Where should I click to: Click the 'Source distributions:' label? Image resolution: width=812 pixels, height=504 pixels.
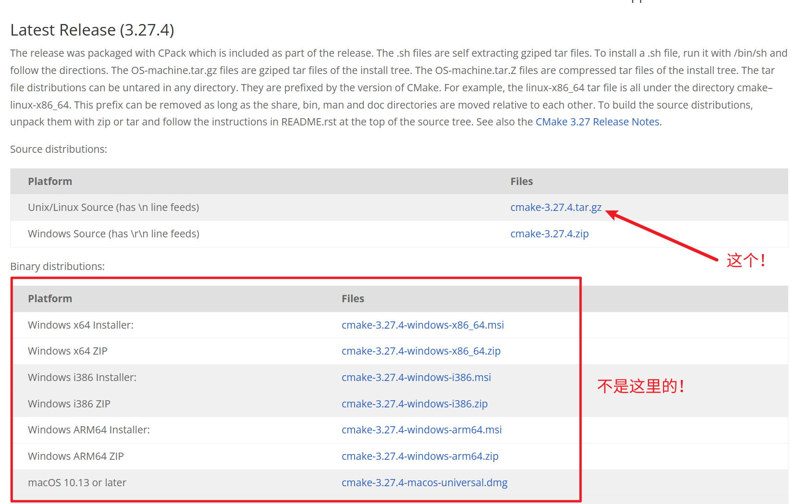pyautogui.click(x=59, y=149)
